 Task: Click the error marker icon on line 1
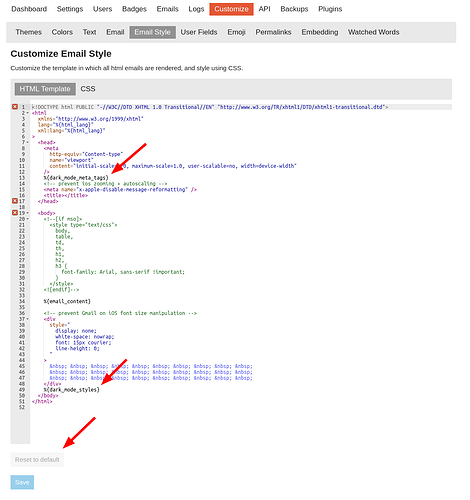pos(15,107)
